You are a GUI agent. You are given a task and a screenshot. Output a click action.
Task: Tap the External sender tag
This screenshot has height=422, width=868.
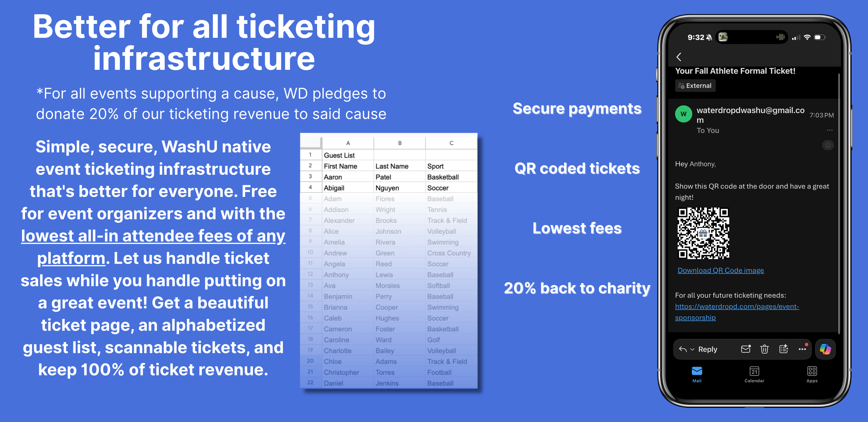coord(695,86)
